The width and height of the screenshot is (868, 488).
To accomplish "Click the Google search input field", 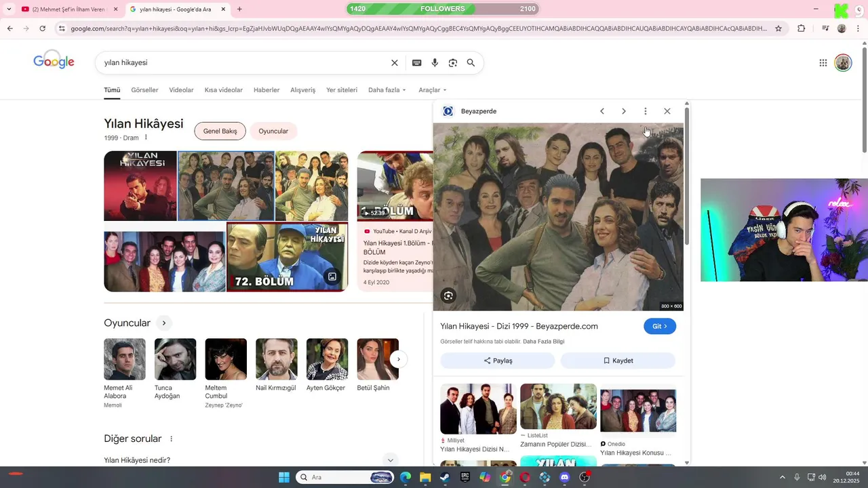I will (x=244, y=62).
